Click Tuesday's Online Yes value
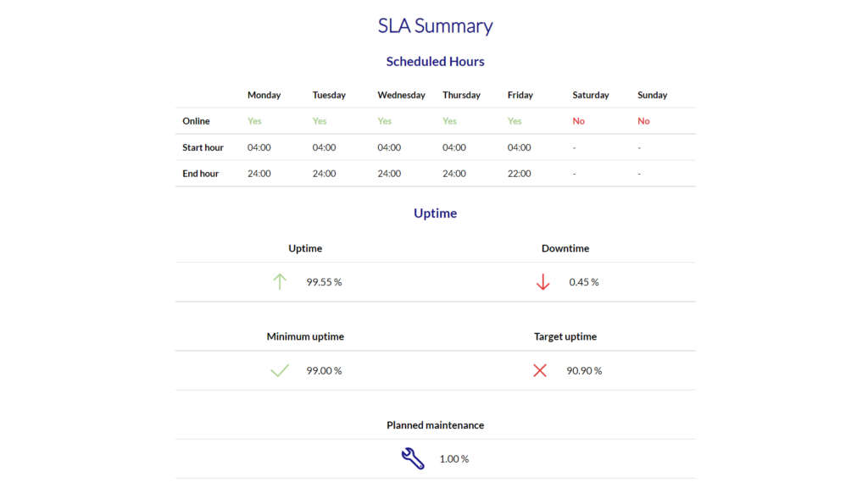 point(320,121)
